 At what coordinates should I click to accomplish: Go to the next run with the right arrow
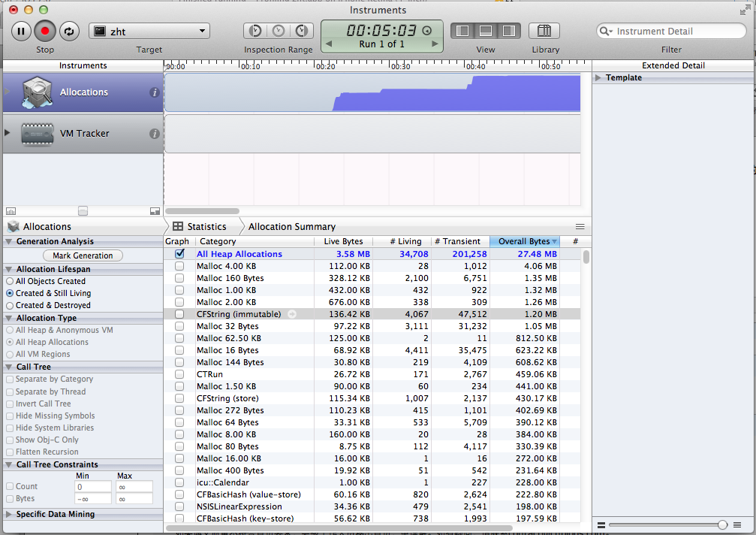point(435,44)
